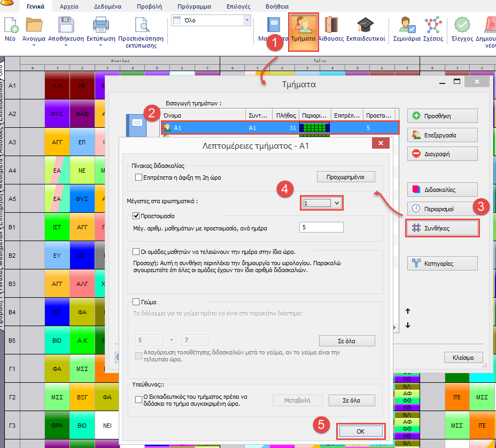The height and width of the screenshot is (448, 496).
Task: Click the purple ΦΥΣ cell in row A2
Action: pos(57,114)
